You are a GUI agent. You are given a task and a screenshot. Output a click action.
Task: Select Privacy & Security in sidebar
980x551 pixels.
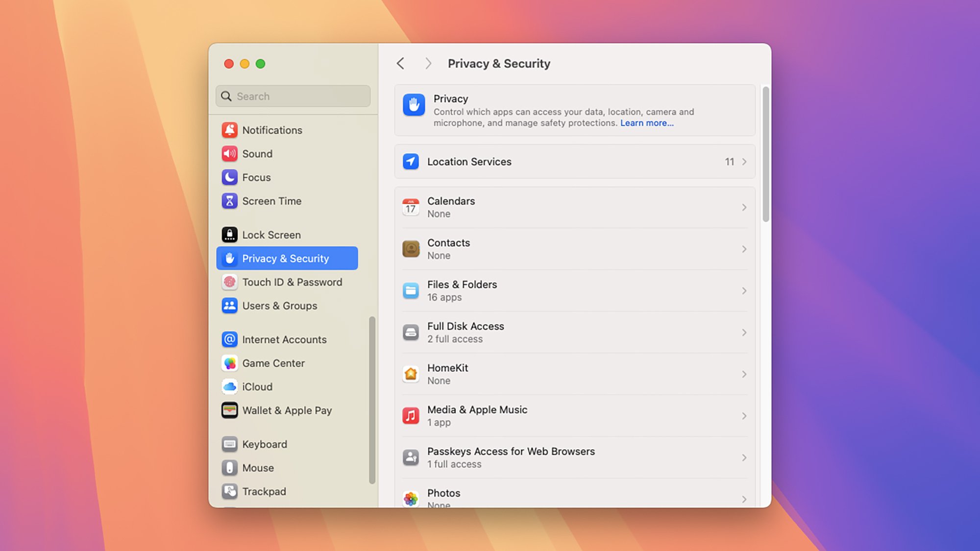(287, 258)
